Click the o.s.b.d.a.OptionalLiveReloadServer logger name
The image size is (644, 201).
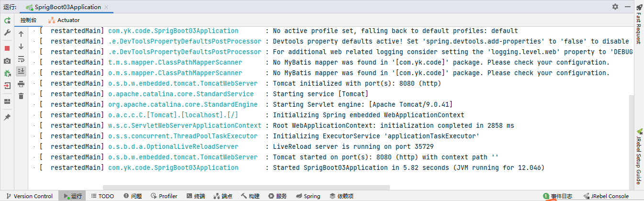point(173,146)
